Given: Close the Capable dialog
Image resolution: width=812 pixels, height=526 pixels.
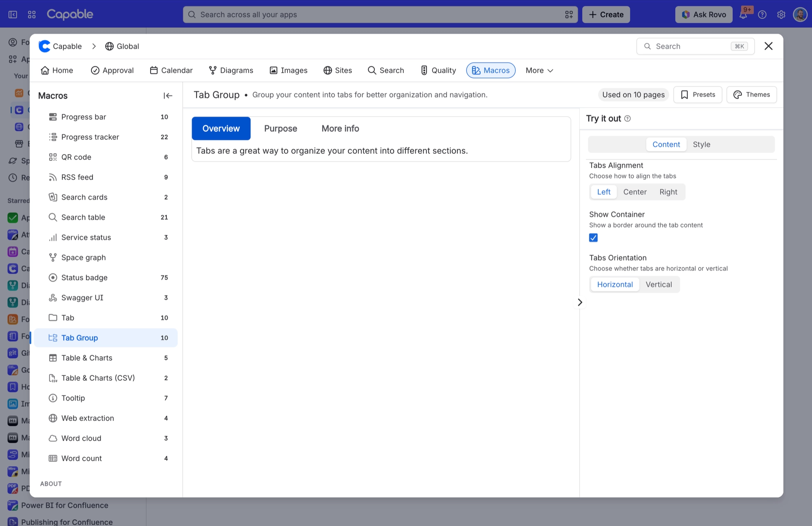Looking at the screenshot, I should click(768, 46).
